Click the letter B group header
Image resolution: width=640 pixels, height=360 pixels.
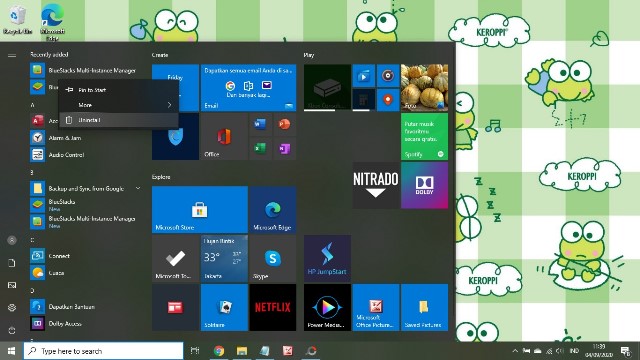click(x=32, y=172)
